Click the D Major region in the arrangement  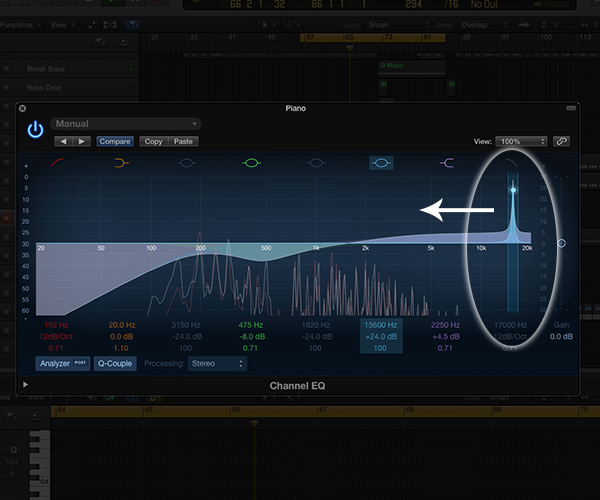click(x=412, y=67)
